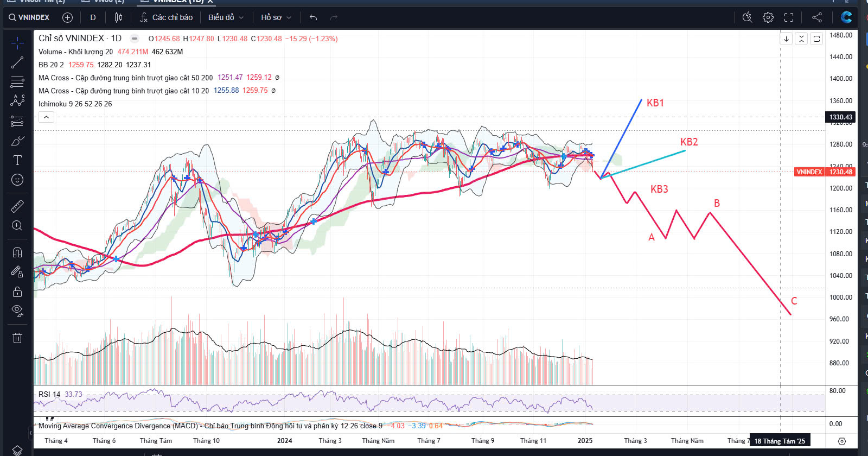Open the object tree layers icon
The width and height of the screenshot is (868, 456).
tap(17, 451)
